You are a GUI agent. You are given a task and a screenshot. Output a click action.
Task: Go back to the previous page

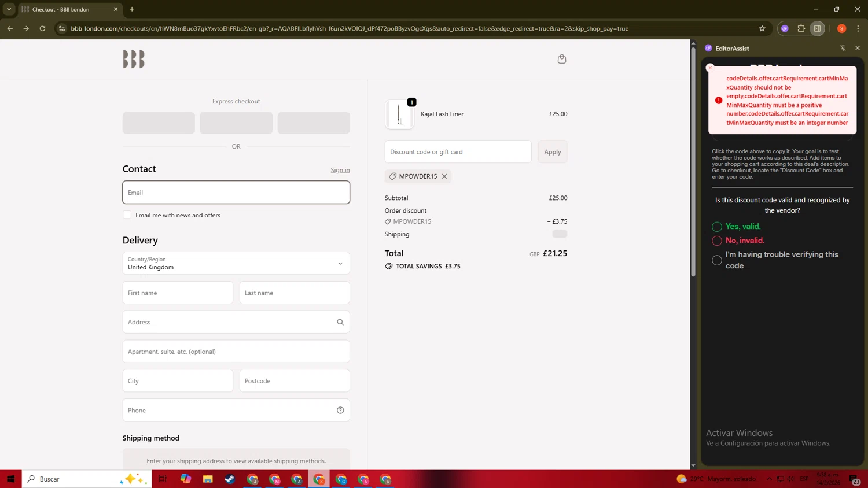pos(10,28)
